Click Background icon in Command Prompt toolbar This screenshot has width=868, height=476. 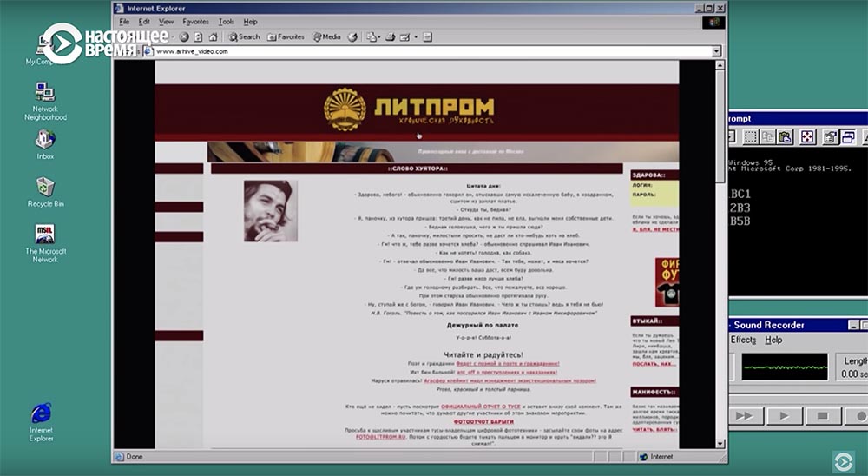coord(847,137)
